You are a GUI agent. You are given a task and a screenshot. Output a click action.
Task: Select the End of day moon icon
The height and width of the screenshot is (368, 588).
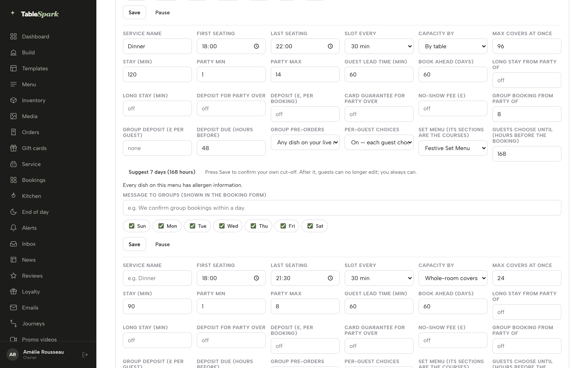click(13, 212)
